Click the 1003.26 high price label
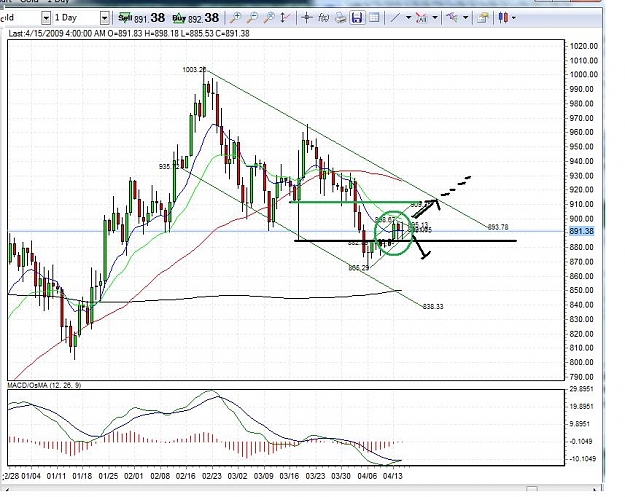The height and width of the screenshot is (497, 625). point(194,70)
